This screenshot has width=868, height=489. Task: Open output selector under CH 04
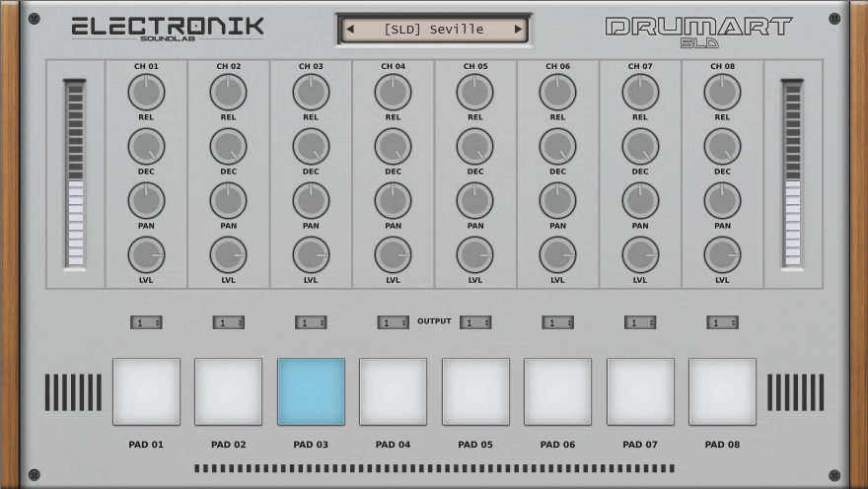pyautogui.click(x=393, y=322)
